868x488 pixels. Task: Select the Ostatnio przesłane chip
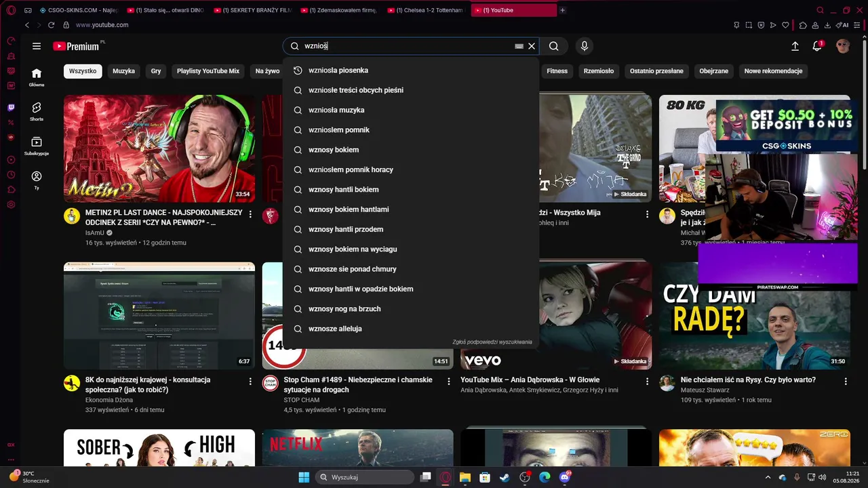click(656, 71)
